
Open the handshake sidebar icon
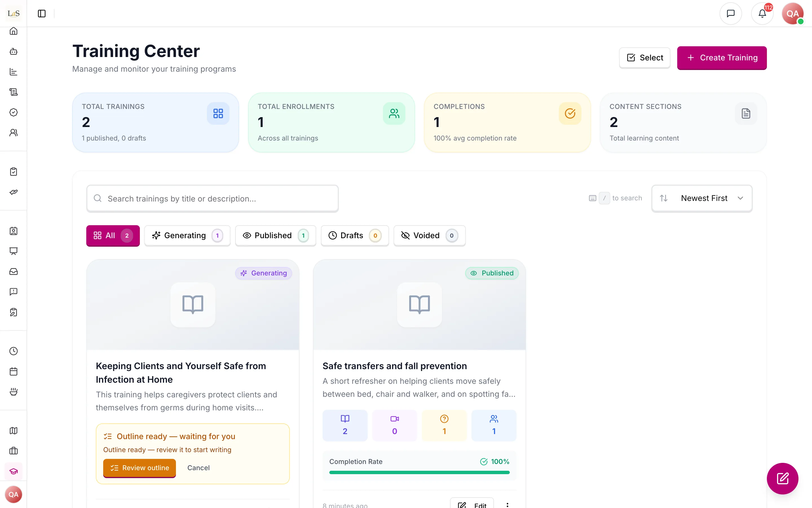click(x=14, y=192)
